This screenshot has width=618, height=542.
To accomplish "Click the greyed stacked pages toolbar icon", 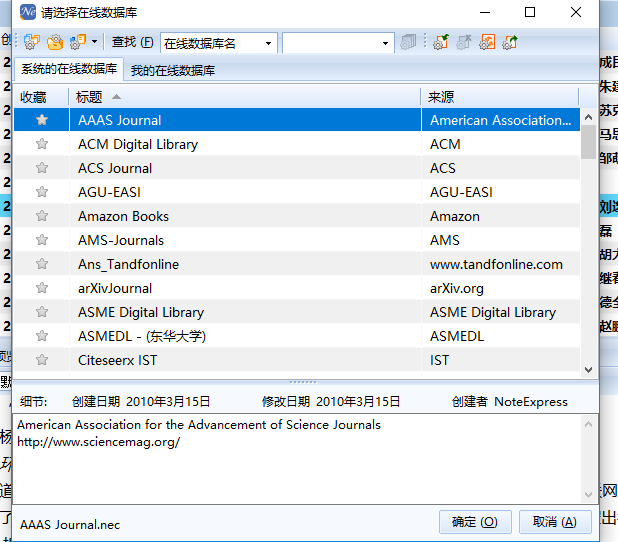I will (408, 42).
